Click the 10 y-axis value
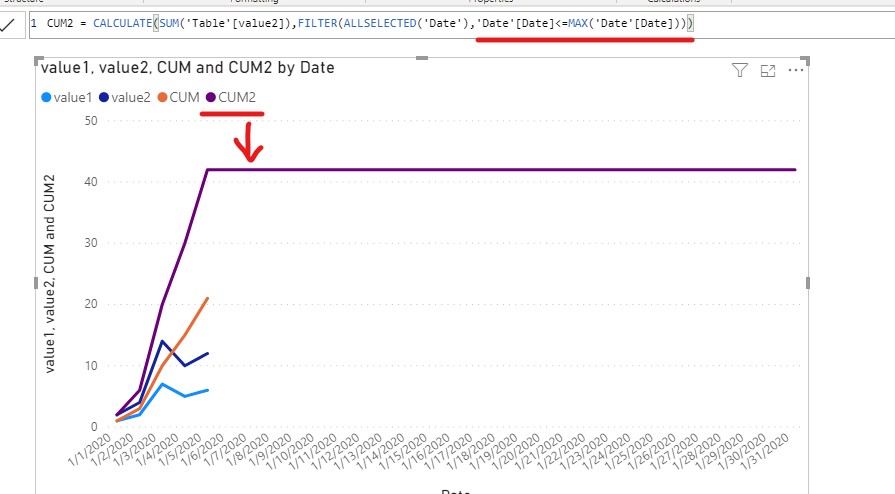Viewport: 895px width, 494px height. pos(91,366)
